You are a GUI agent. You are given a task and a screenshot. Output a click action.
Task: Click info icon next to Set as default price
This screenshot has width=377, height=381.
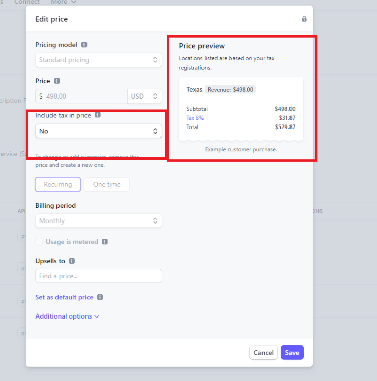100,297
